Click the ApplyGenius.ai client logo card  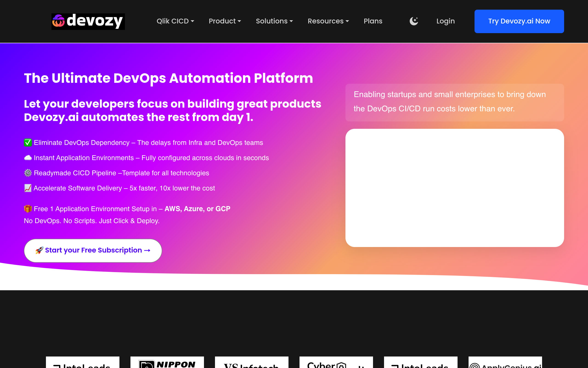[x=505, y=362]
